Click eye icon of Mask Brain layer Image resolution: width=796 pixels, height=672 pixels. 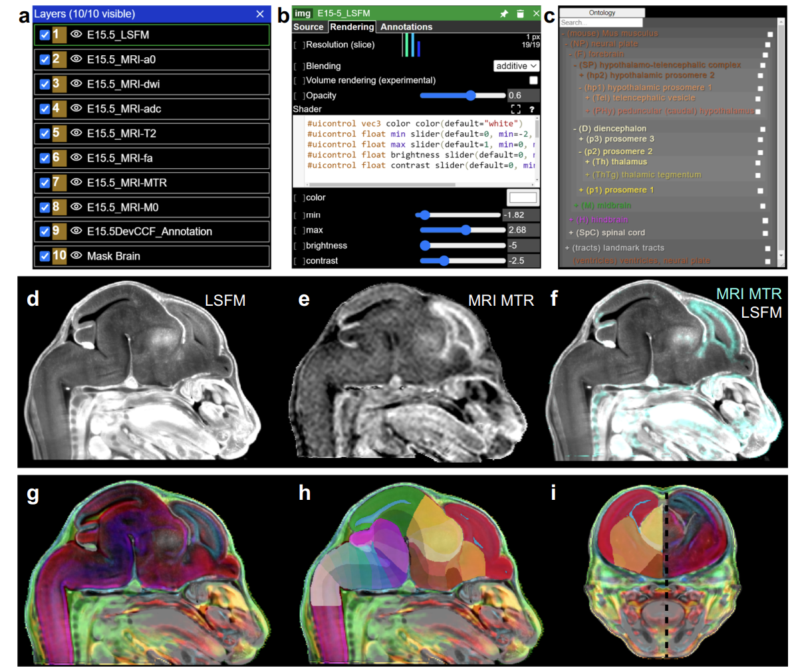76,255
